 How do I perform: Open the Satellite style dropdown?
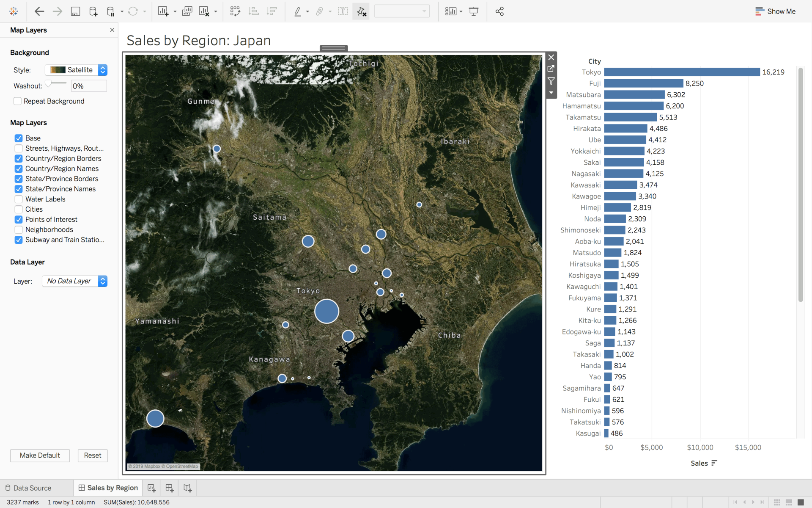76,70
